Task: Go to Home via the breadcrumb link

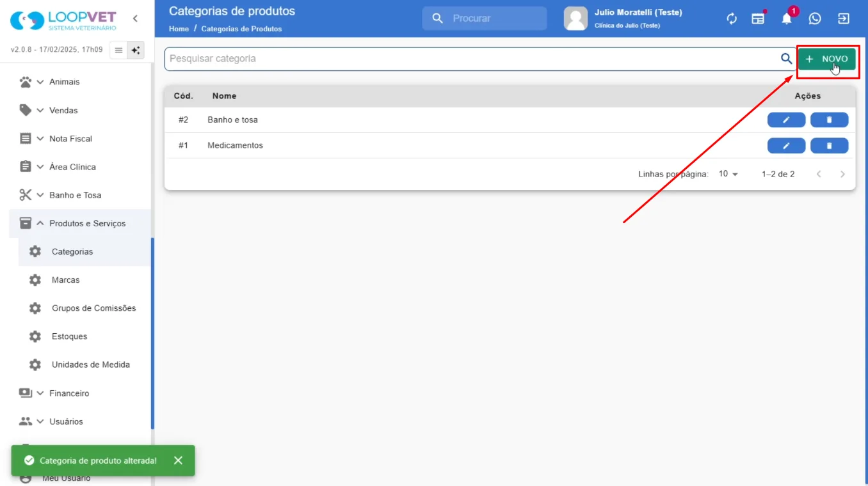Action: tap(179, 29)
